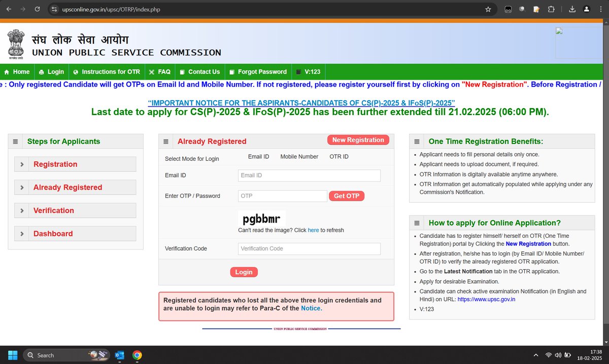Open the glasses-faced extension icon
Viewport: 609px width, 364px height.
[507, 9]
